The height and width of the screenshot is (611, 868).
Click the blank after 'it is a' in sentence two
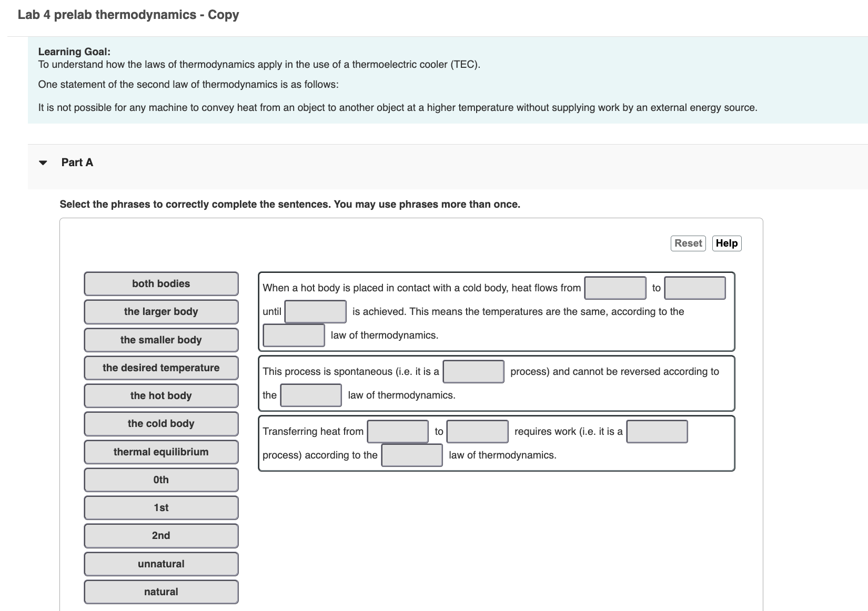[x=473, y=371]
